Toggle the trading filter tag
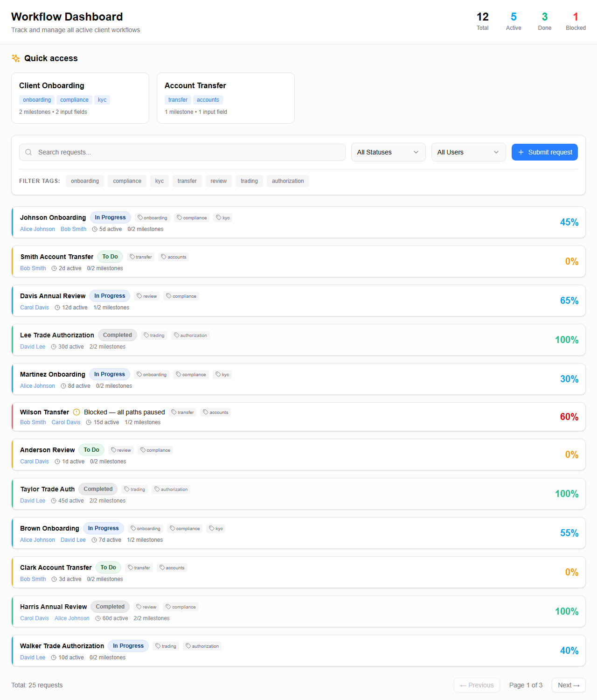Viewport: 597px width, 700px height. coord(249,181)
